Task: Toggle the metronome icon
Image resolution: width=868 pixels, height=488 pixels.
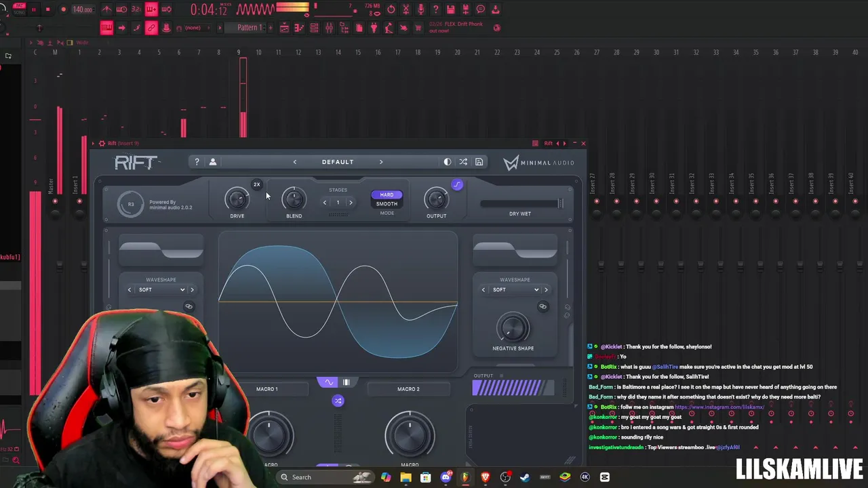Action: click(106, 9)
